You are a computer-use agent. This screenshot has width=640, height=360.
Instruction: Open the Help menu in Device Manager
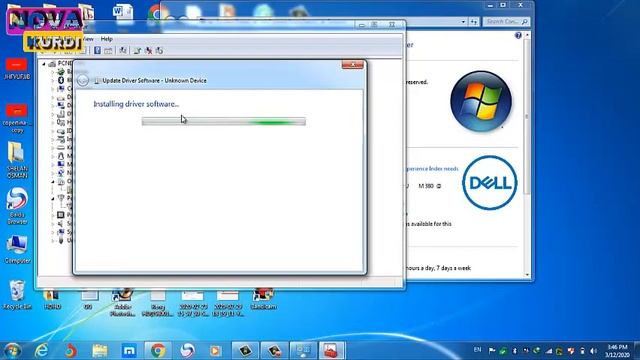[x=106, y=39]
